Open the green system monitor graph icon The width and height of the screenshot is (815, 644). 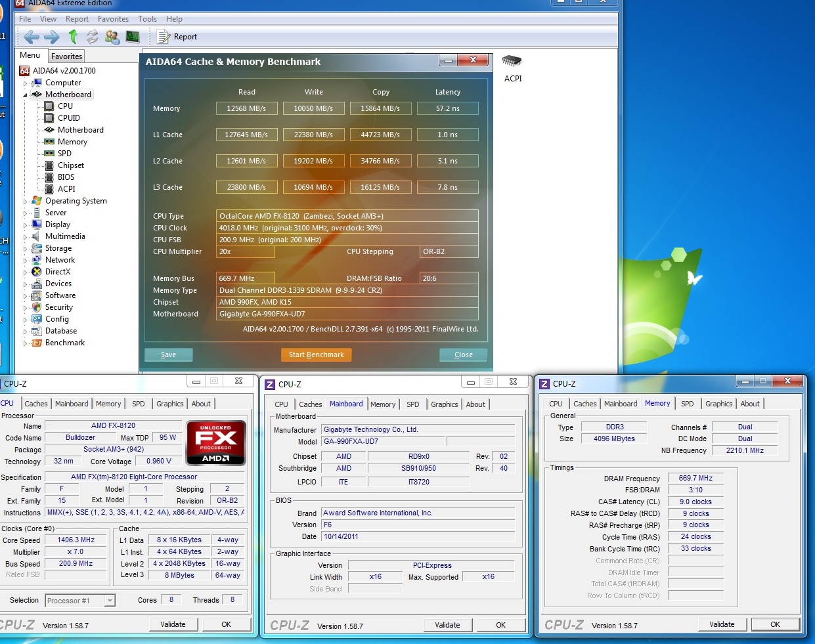133,37
